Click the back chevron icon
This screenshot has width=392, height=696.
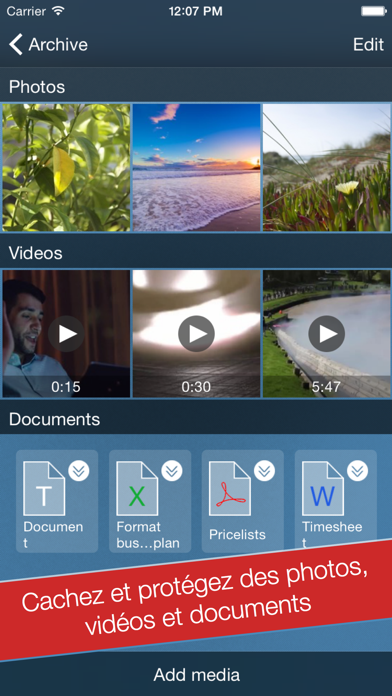point(16,44)
